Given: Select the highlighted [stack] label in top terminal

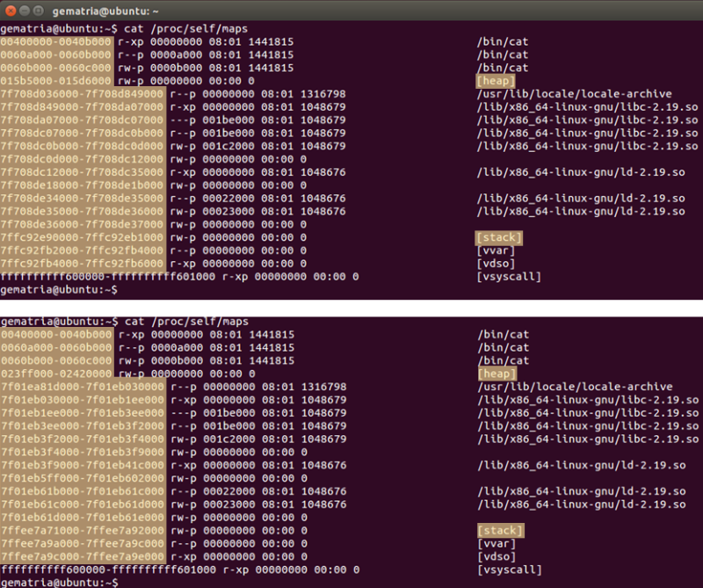Looking at the screenshot, I should pos(498,237).
